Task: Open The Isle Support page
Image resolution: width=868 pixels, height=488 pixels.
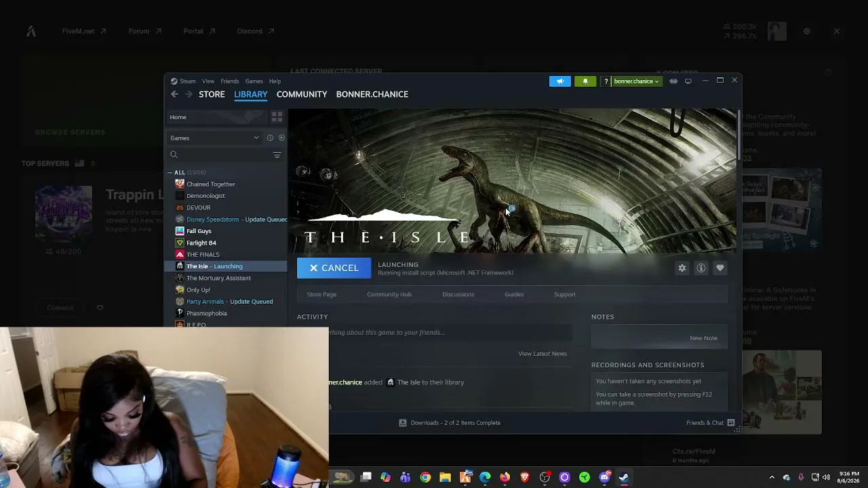Action: [565, 294]
